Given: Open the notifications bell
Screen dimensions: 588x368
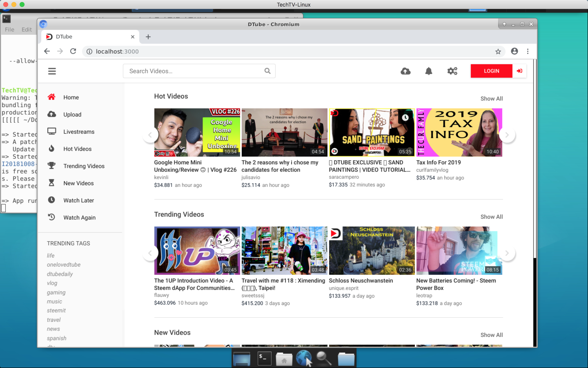Looking at the screenshot, I should pyautogui.click(x=429, y=71).
